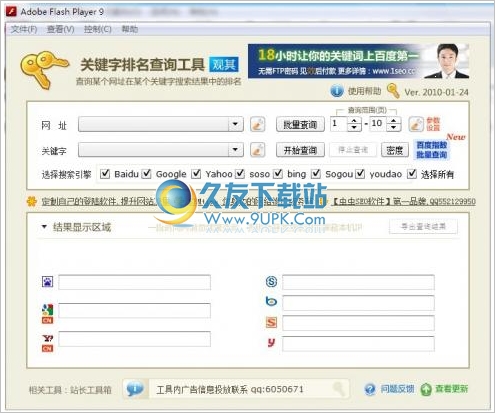Click the 观其 blue badge
The width and height of the screenshot is (495, 413).
tap(224, 65)
